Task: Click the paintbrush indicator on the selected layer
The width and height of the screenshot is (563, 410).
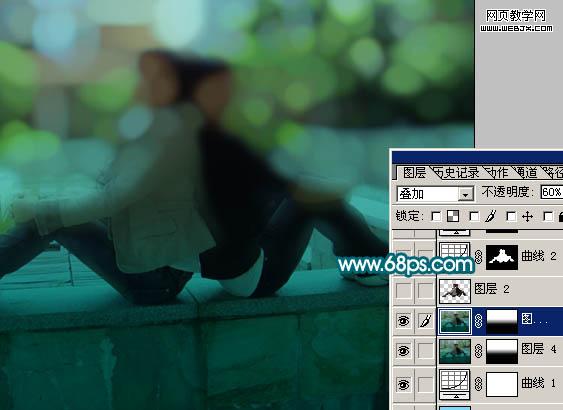Action: [425, 320]
